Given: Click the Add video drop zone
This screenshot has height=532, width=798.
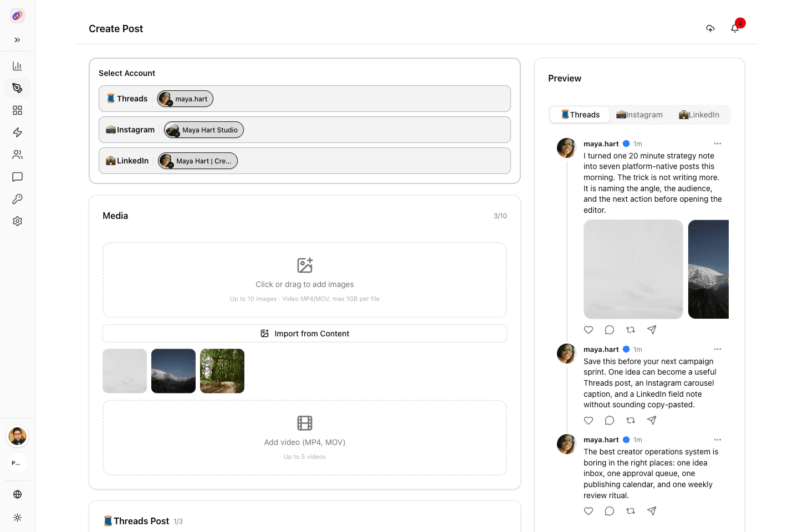Looking at the screenshot, I should point(305,438).
